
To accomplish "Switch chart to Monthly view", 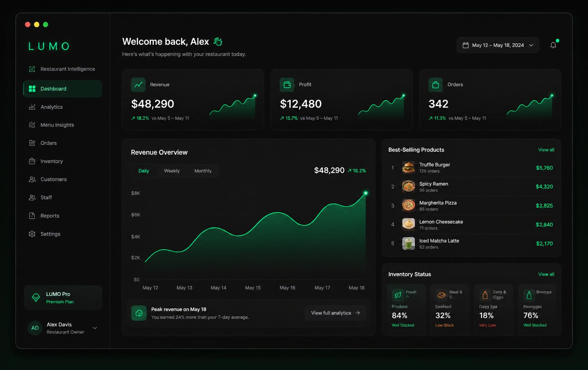I will coord(203,171).
